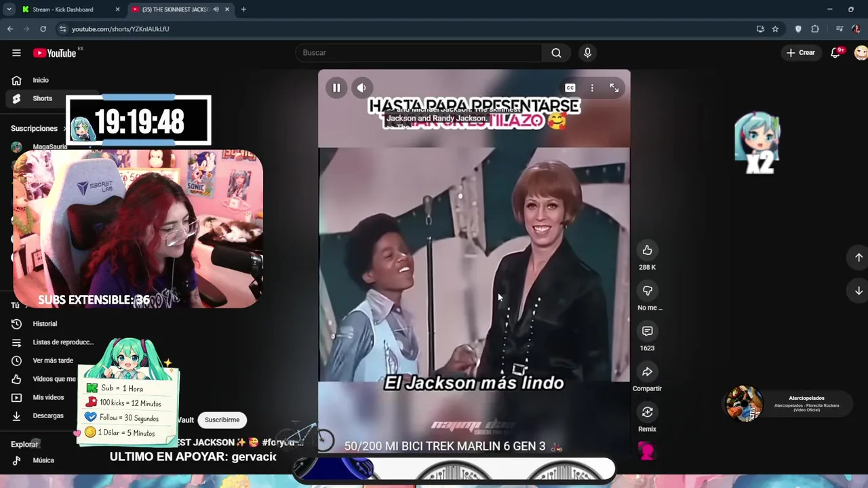Open the tab search dropdown
The width and height of the screenshot is (868, 488).
tap(9, 9)
